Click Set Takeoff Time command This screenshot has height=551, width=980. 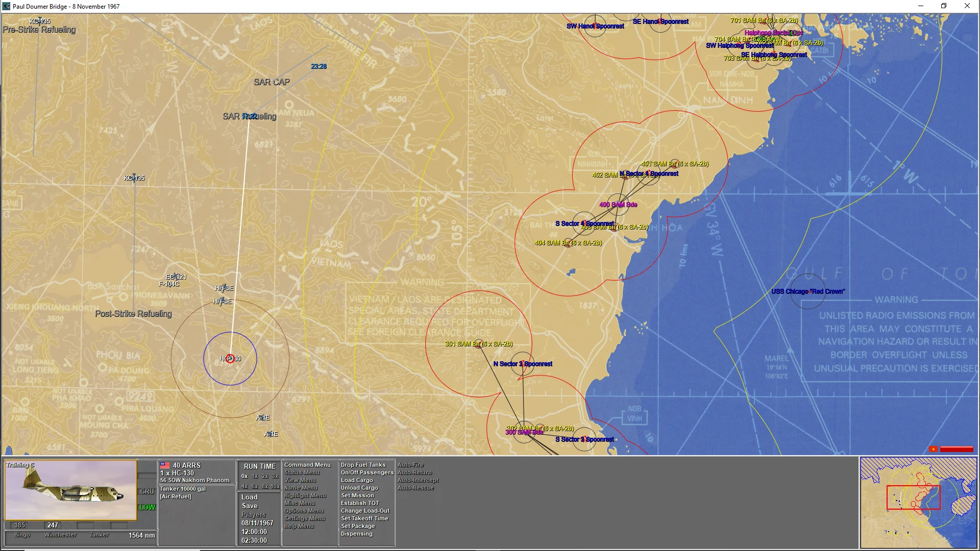tap(364, 518)
